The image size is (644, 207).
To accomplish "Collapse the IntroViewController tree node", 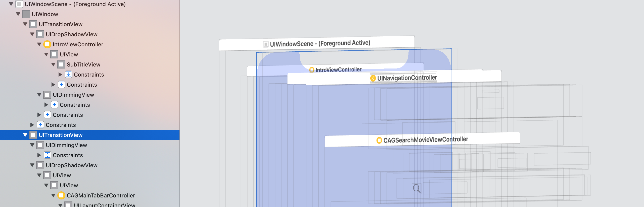I will 39,44.
